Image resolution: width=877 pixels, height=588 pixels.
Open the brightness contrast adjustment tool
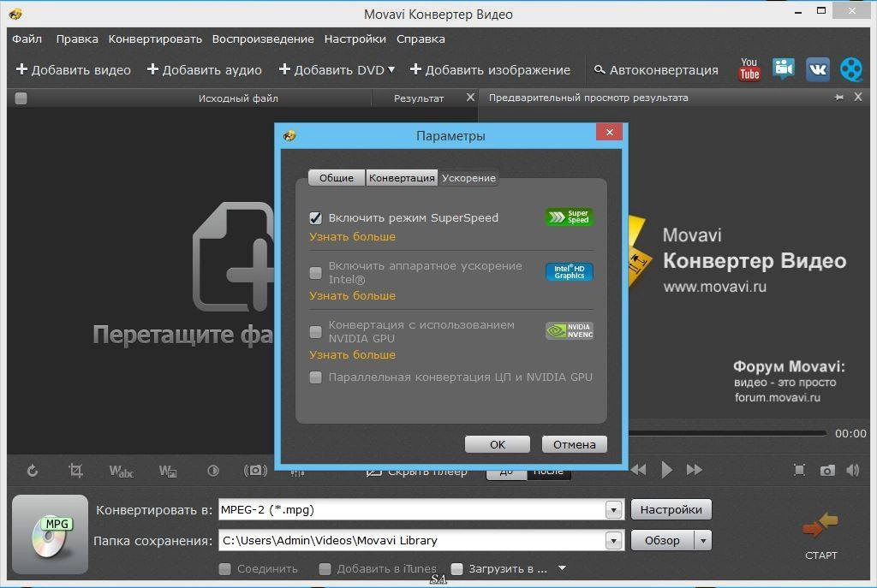pos(213,472)
